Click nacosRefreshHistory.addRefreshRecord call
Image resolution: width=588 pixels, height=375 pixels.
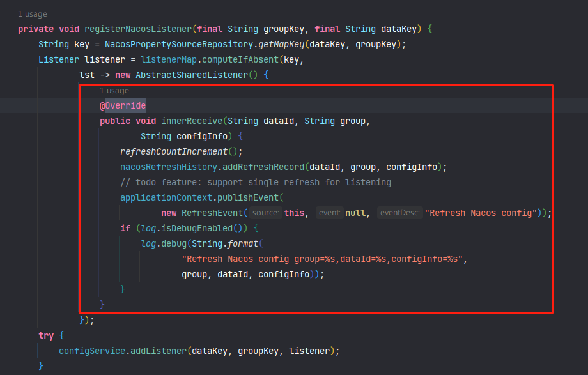(x=212, y=167)
